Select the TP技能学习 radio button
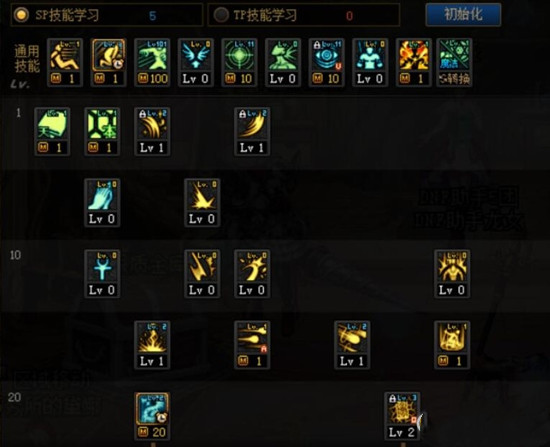Image resolution: width=550 pixels, height=447 pixels. (221, 15)
